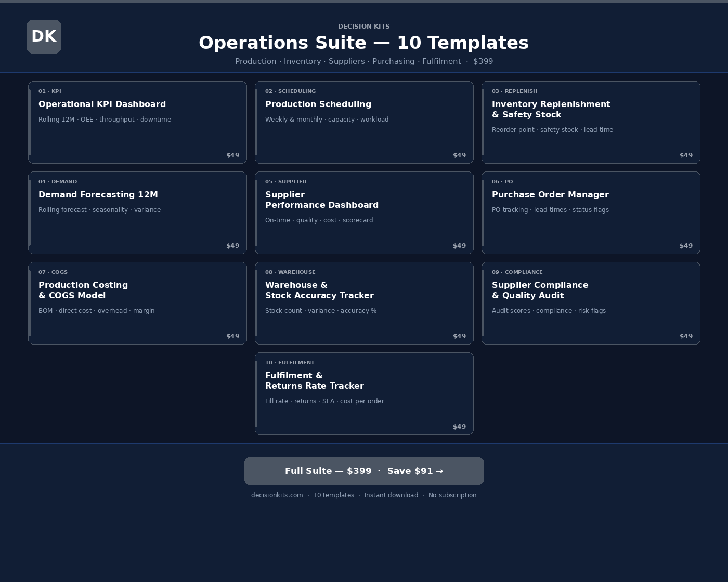The width and height of the screenshot is (728, 582).
Task: Click the DK logo icon
Action: coord(44,36)
